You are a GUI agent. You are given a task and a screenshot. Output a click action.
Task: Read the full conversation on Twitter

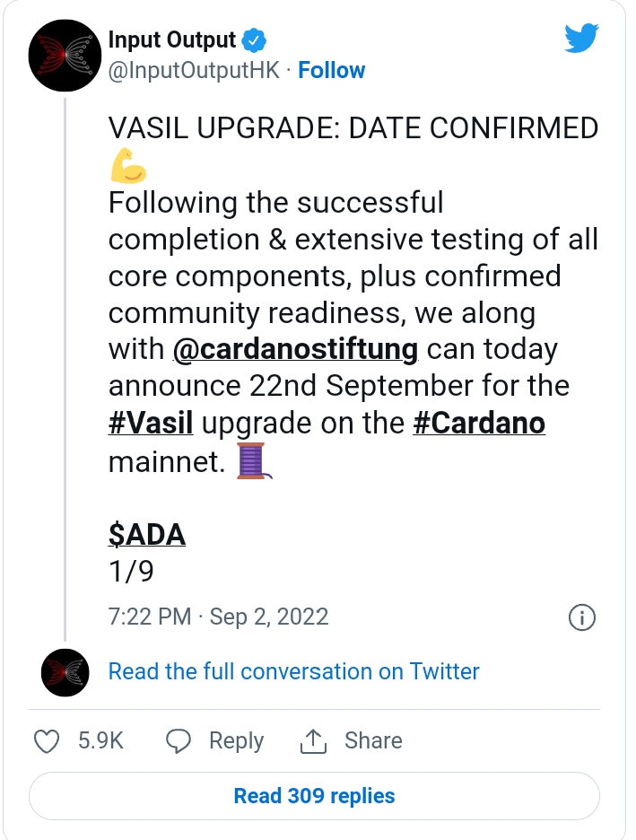[x=294, y=672]
